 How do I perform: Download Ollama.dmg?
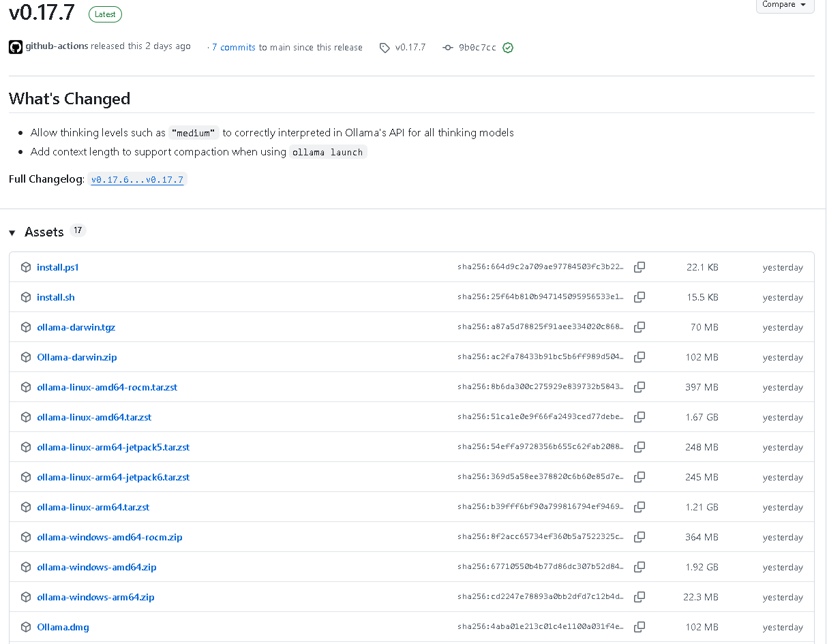click(63, 627)
